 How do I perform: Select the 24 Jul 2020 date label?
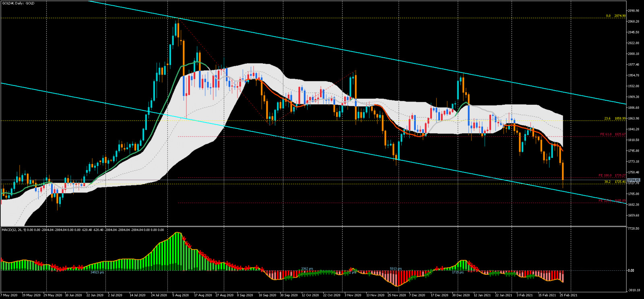point(158,295)
